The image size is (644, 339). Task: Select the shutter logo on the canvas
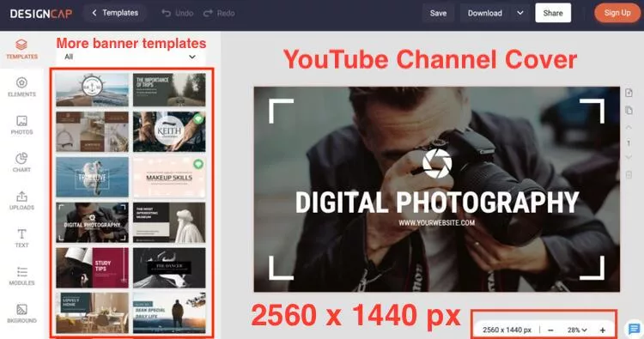[437, 163]
